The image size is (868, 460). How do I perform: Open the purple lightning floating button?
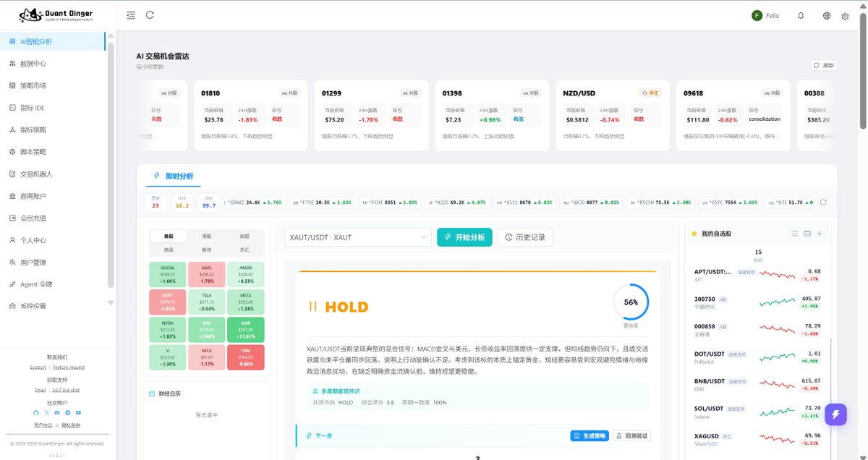[835, 414]
